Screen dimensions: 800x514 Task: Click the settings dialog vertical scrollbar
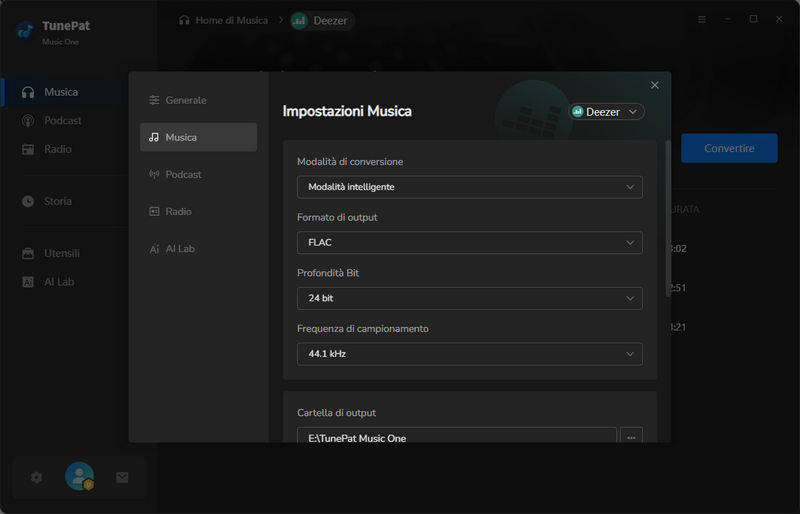[668, 219]
